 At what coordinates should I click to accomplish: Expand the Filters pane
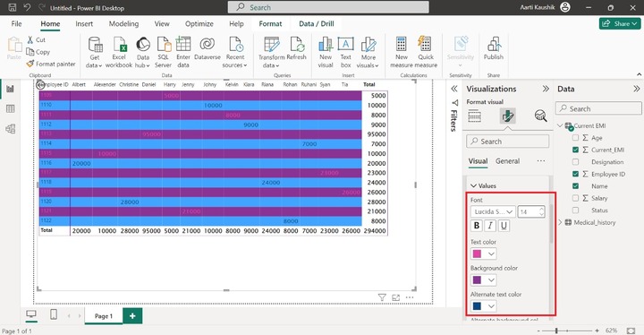[453, 89]
